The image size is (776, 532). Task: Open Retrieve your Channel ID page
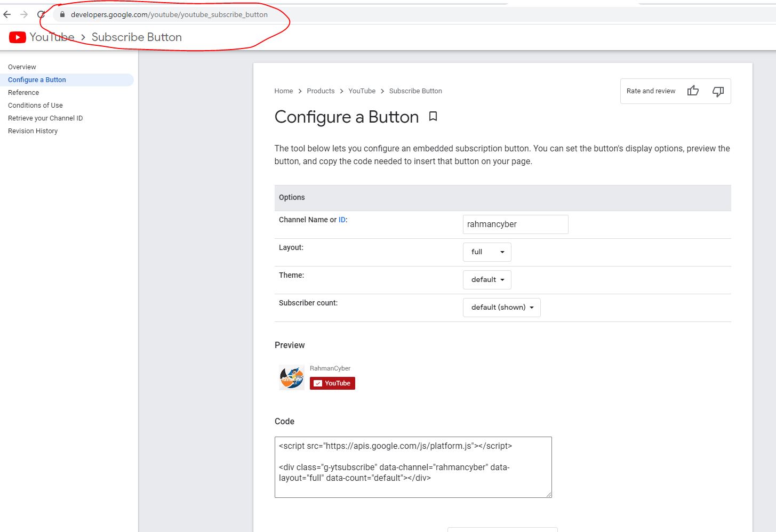(x=45, y=118)
